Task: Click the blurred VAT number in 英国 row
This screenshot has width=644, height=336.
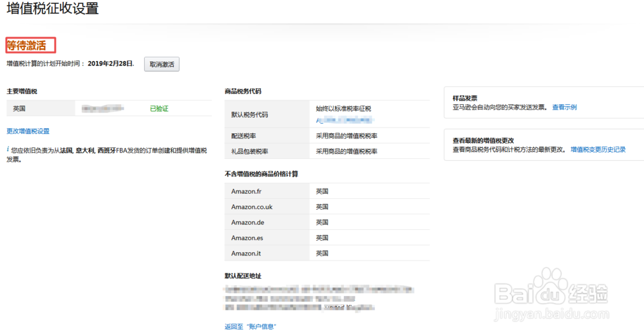Action: [102, 108]
